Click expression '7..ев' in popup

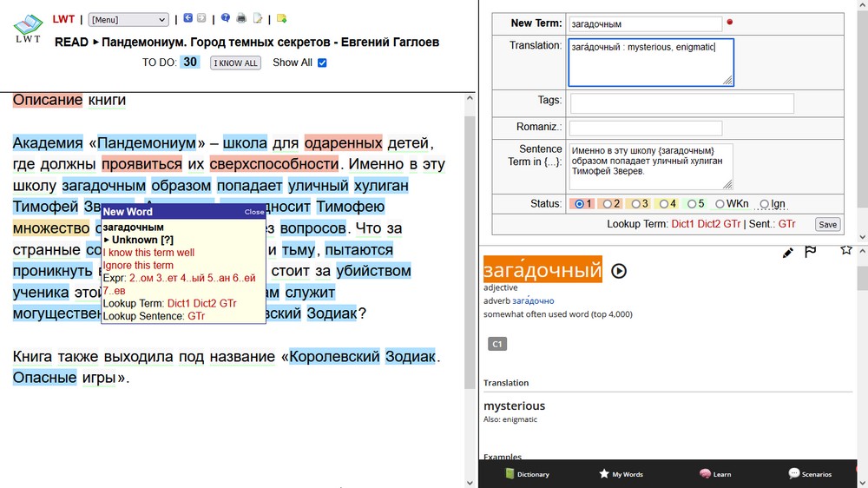click(x=114, y=291)
